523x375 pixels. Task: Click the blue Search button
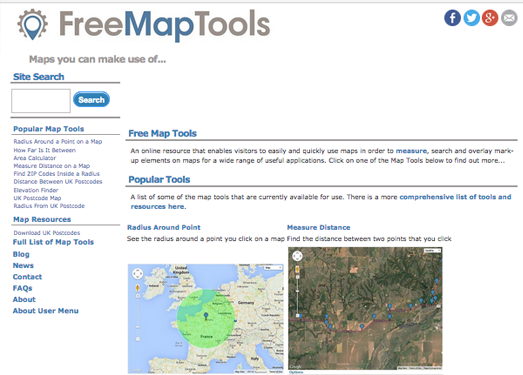[x=91, y=99]
